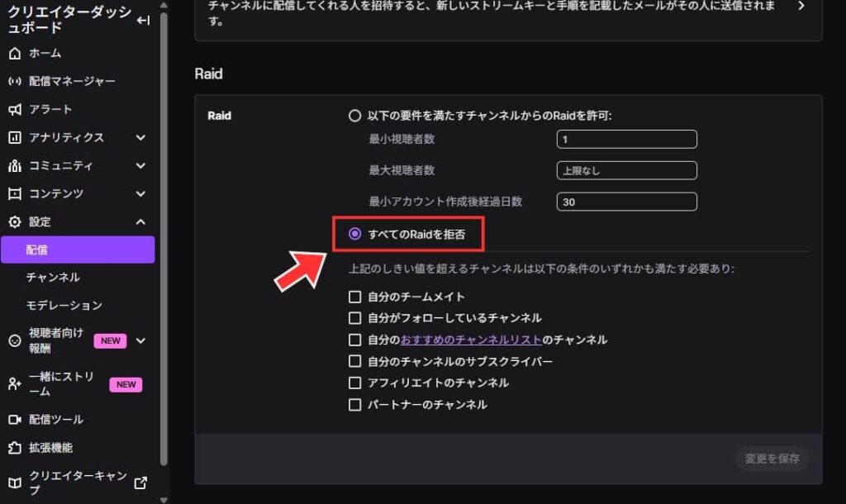
Task: Click the Streaming Tools camera icon
Action: click(15, 419)
